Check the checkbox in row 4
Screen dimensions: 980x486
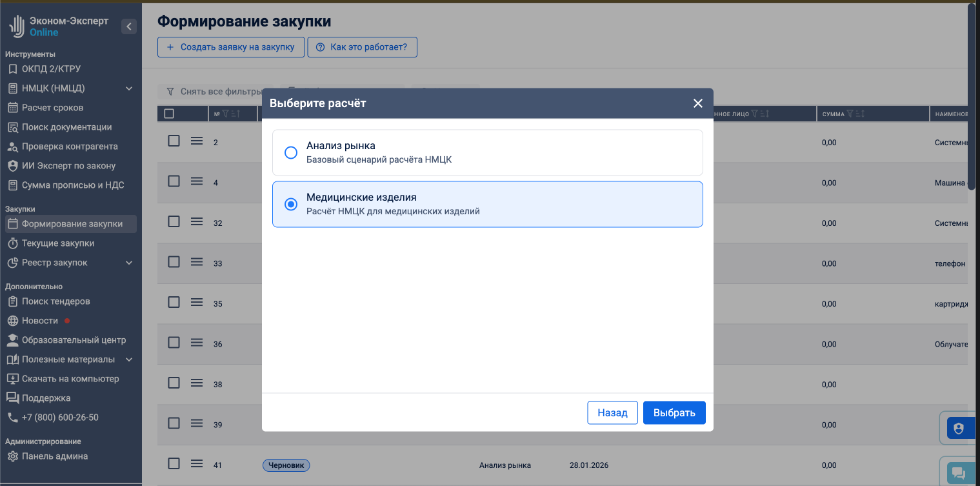[x=174, y=181]
